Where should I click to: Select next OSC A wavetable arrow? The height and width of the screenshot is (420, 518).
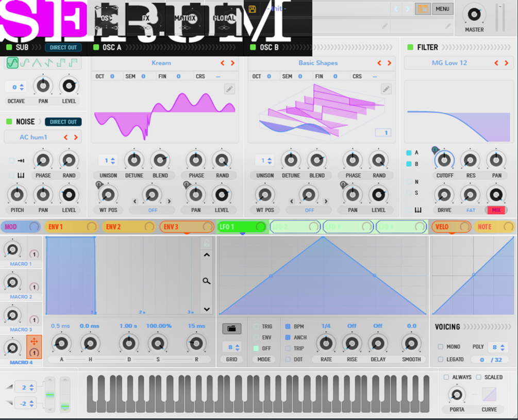232,63
